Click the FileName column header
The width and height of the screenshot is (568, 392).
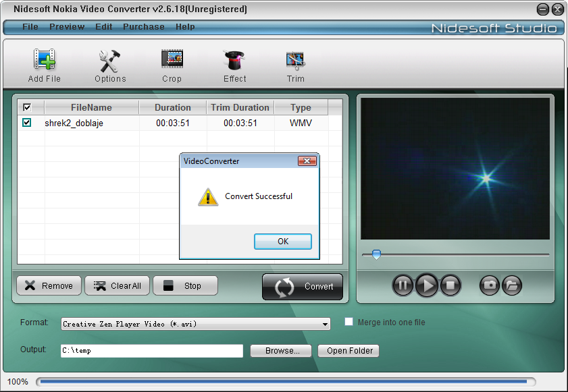[x=91, y=107]
